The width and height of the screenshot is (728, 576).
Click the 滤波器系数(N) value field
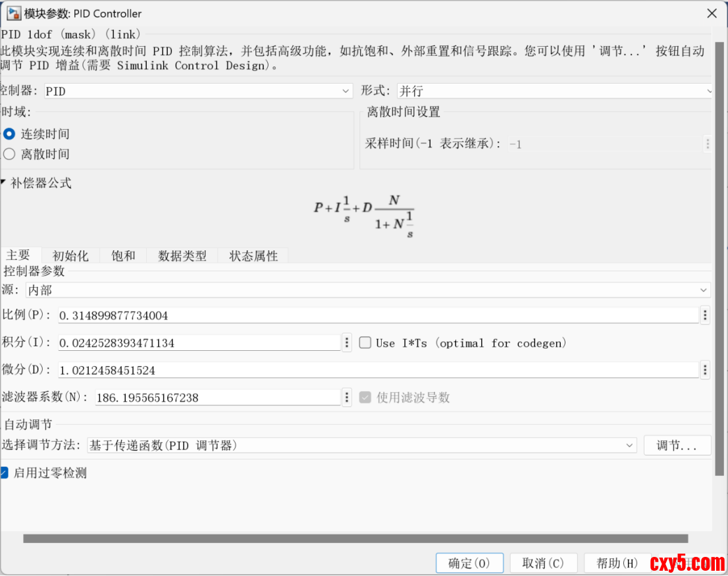[x=218, y=398]
